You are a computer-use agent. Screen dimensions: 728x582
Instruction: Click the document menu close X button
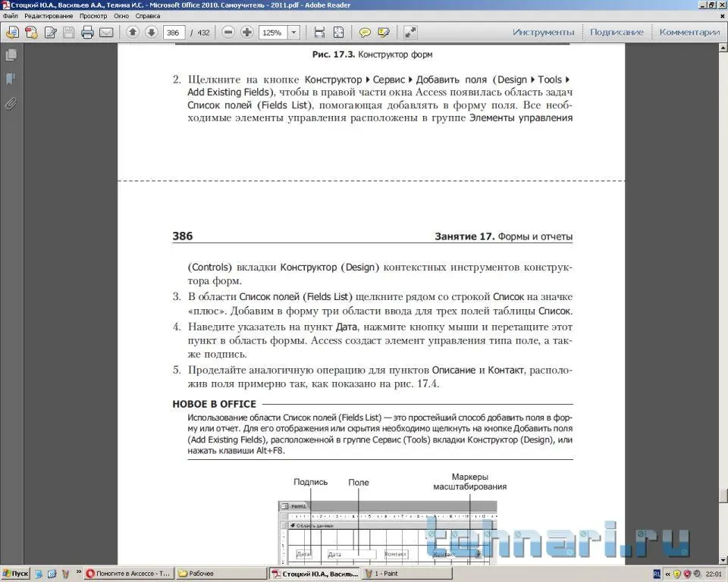click(x=723, y=16)
